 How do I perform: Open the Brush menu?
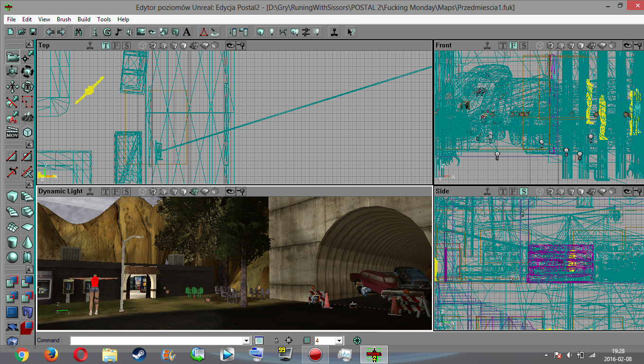tap(64, 19)
